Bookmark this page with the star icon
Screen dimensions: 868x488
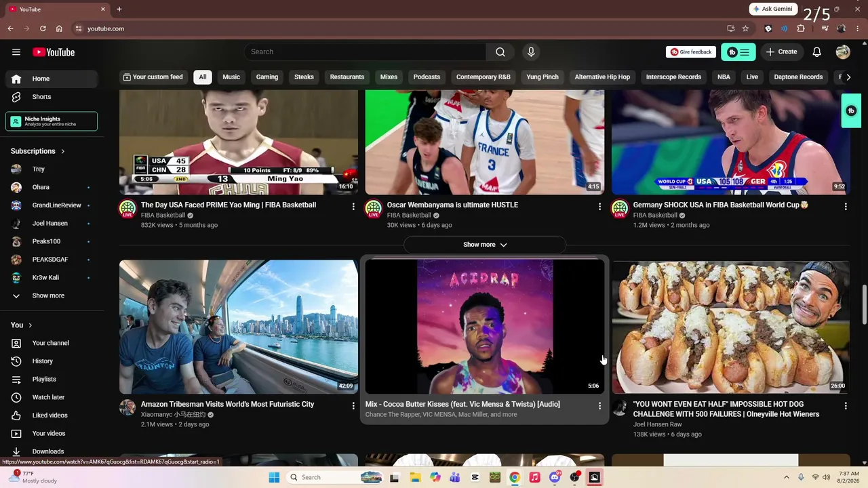pyautogui.click(x=745, y=28)
